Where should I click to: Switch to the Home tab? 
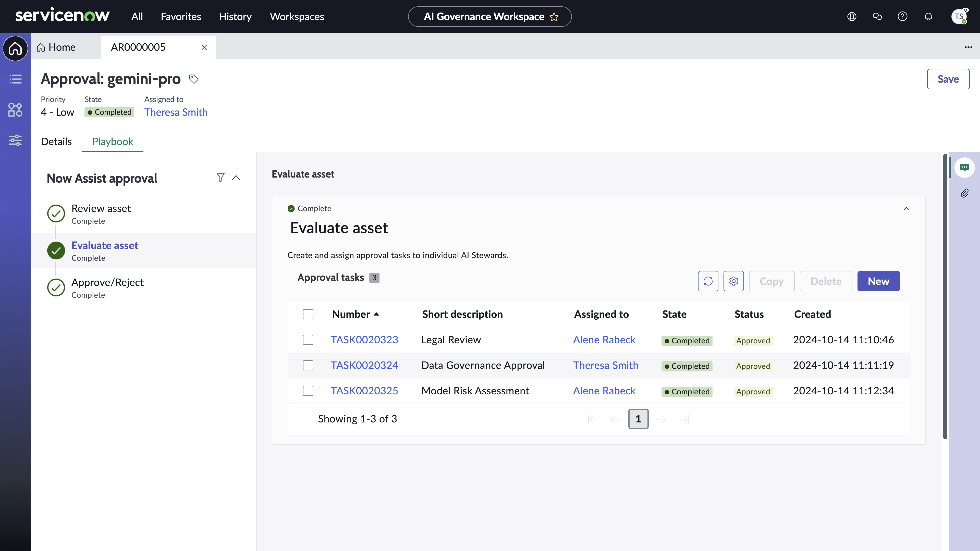point(56,47)
